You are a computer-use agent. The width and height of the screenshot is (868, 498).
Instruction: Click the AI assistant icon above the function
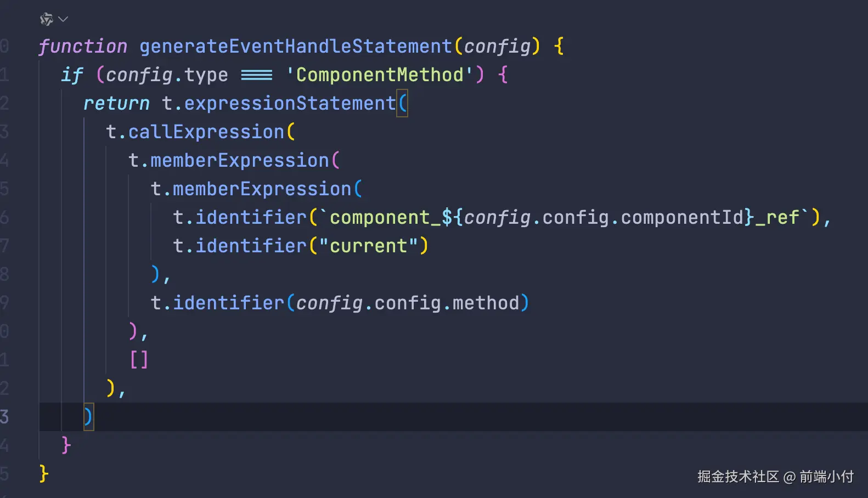tap(47, 19)
